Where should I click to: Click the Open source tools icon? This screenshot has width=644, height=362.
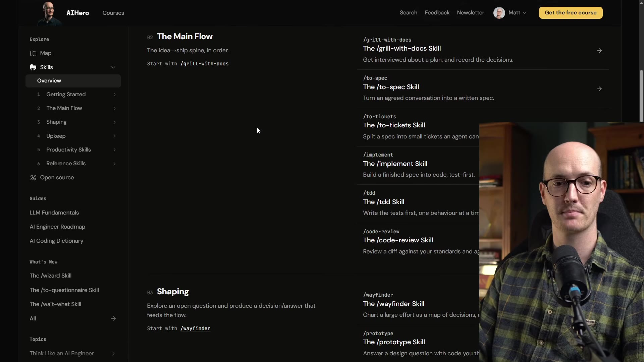[x=33, y=178]
